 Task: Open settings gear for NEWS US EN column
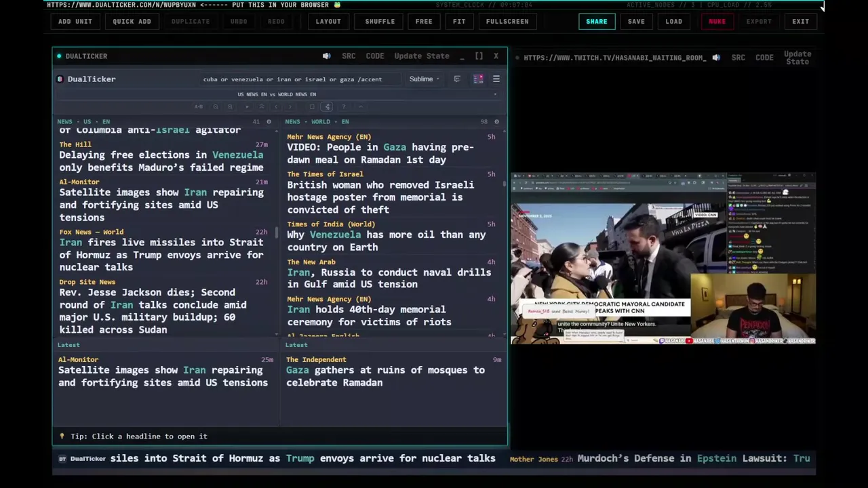point(269,122)
